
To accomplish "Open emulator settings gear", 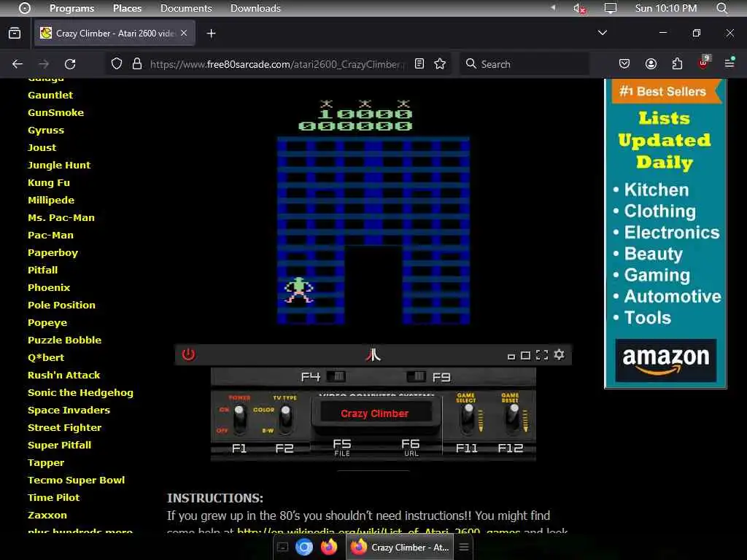I will tap(560, 355).
